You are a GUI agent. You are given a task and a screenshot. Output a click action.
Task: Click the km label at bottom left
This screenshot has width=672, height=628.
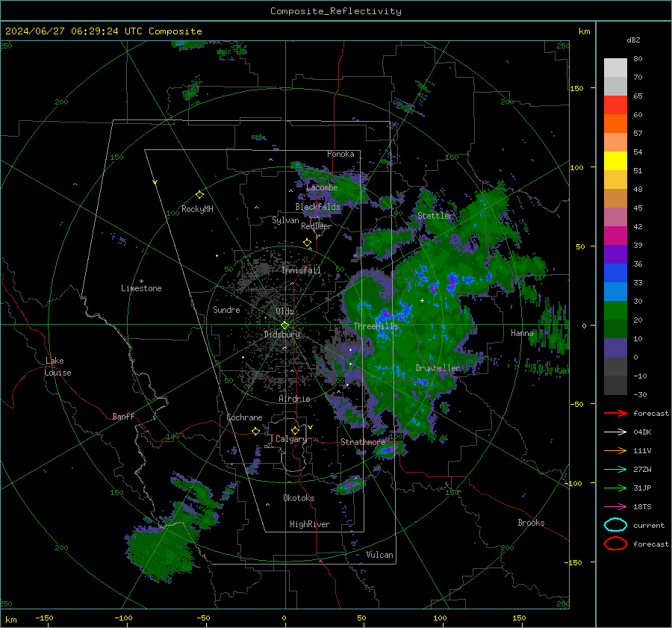(10, 620)
